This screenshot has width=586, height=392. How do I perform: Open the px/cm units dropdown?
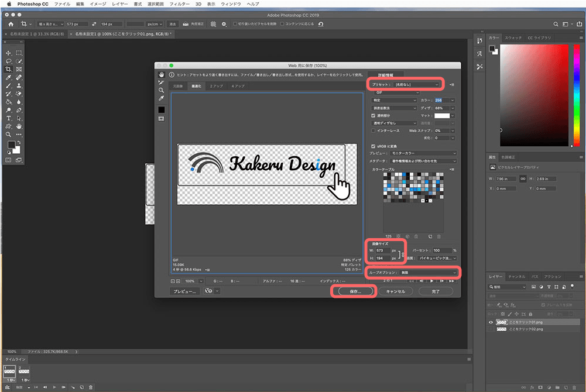(x=155, y=24)
